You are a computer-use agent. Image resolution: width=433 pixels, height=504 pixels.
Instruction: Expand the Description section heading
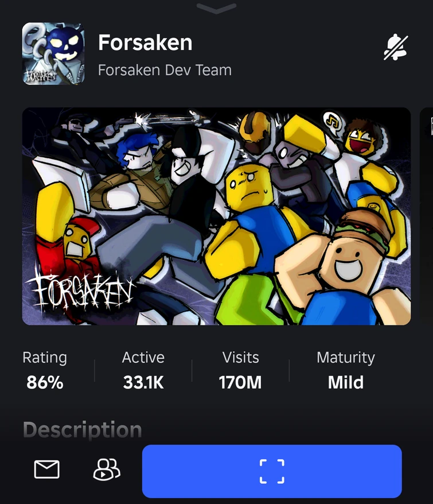(83, 430)
